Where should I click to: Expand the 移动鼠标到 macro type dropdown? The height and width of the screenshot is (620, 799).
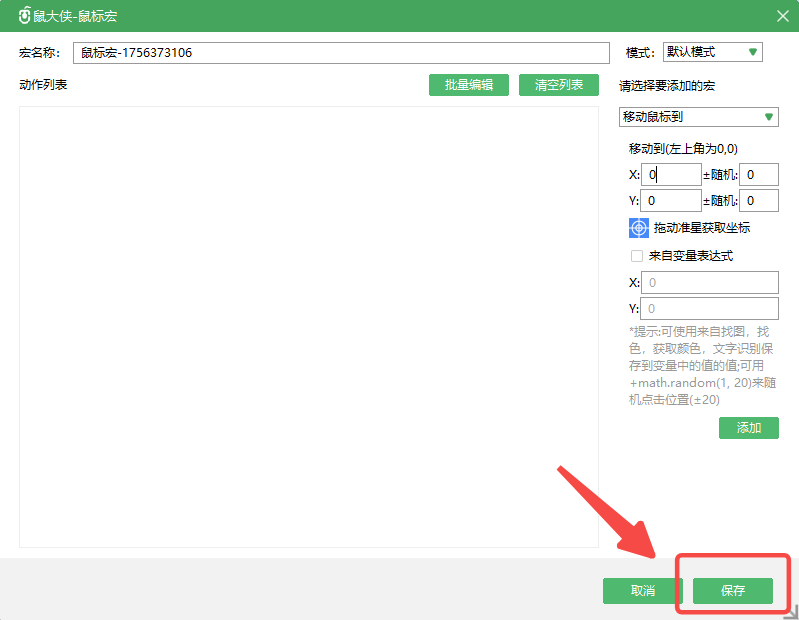click(x=698, y=117)
